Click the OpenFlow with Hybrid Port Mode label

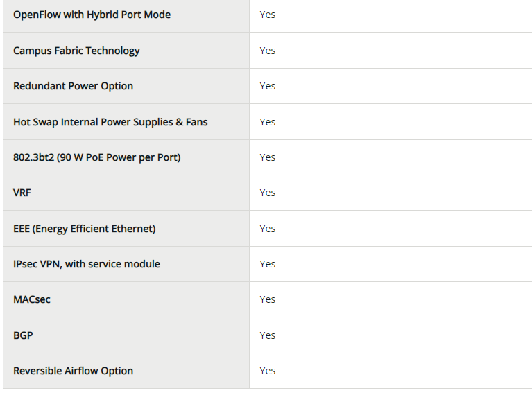(92, 15)
